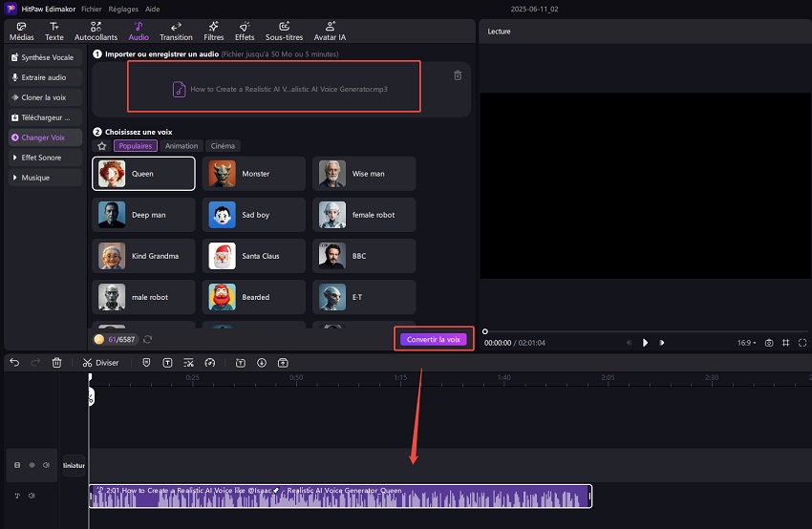812x529 pixels.
Task: Mute the audio track speaker icon
Action: click(32, 496)
